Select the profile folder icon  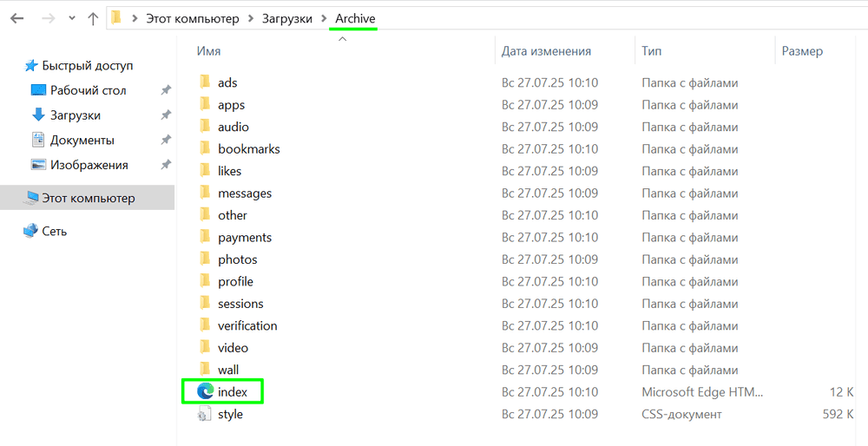(x=205, y=281)
